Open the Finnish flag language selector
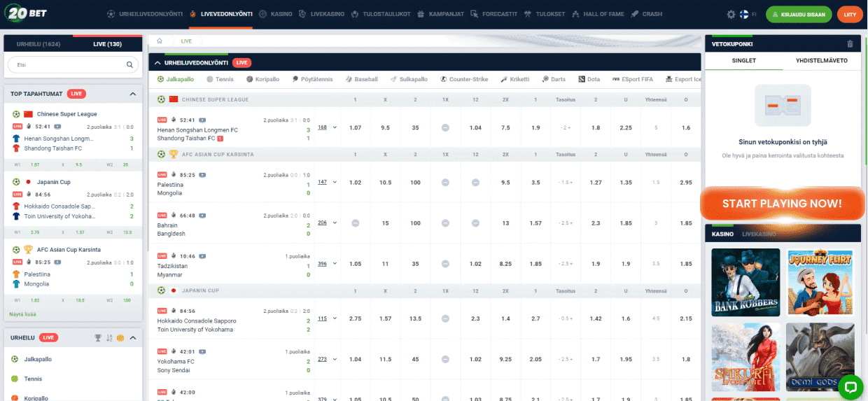 [745, 14]
